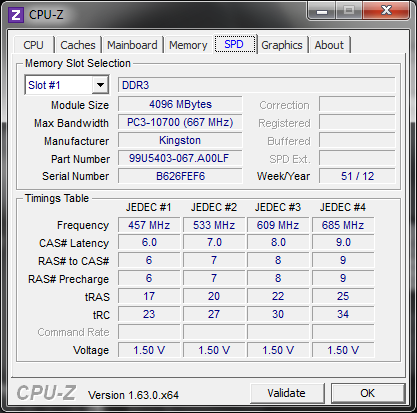This screenshot has width=417, height=413.
Task: Show the Graphics tab
Action: point(282,45)
